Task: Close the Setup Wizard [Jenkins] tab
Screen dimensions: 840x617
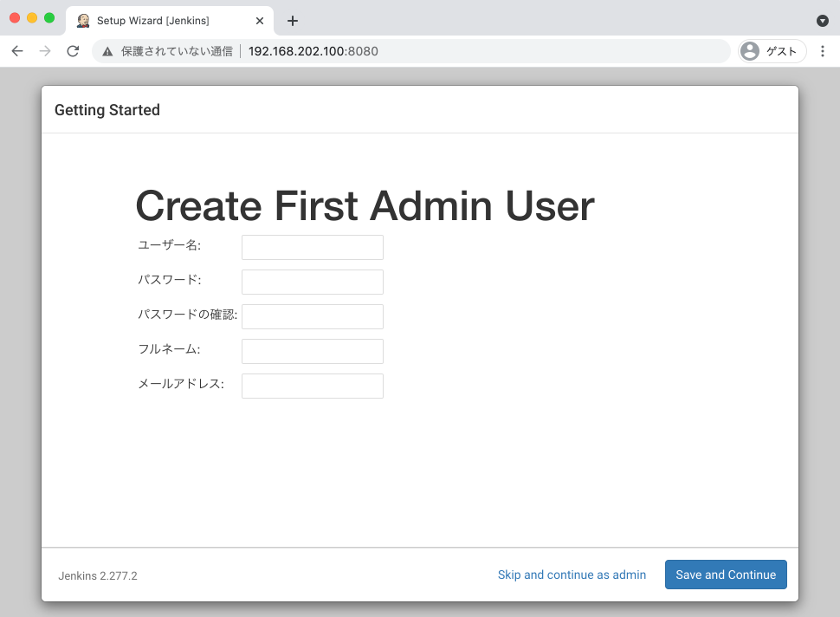Action: pos(260,20)
